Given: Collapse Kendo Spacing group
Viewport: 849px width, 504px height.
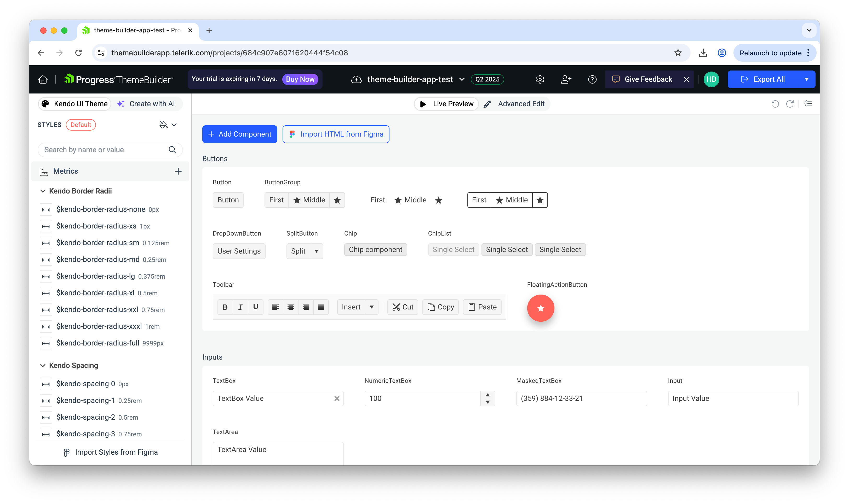Looking at the screenshot, I should coord(43,365).
